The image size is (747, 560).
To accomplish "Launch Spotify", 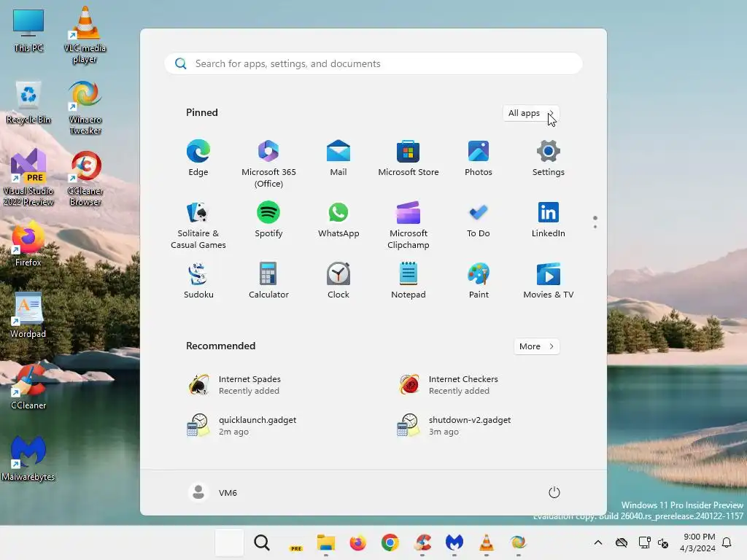I will (268, 220).
